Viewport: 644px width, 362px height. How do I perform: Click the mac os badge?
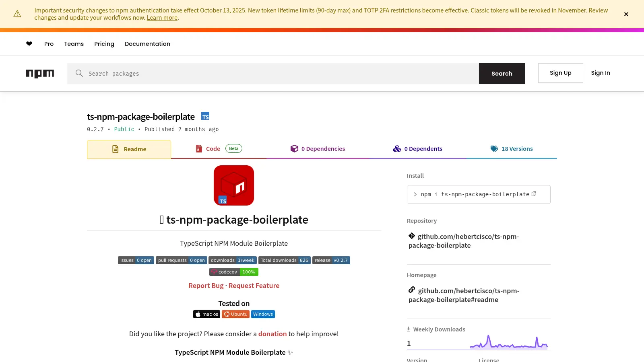coord(206,314)
